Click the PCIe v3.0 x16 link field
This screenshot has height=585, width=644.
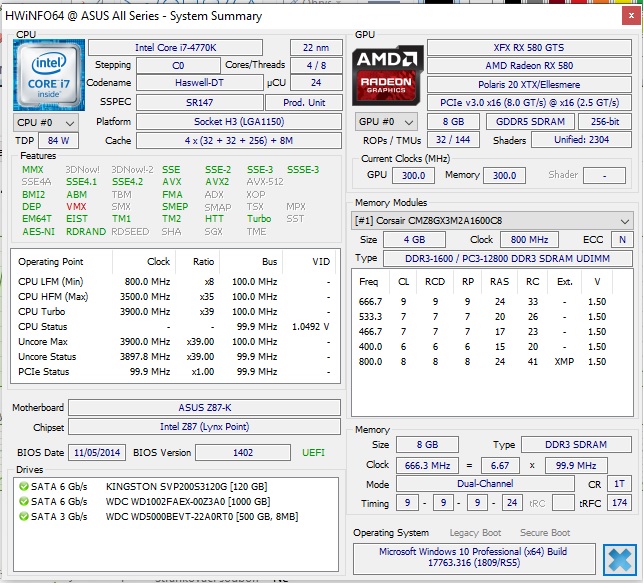pyautogui.click(x=529, y=103)
